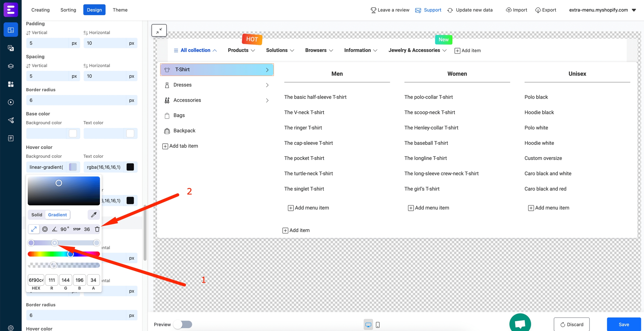Switch color mode to Solid
This screenshot has width=644, height=331.
click(x=37, y=215)
